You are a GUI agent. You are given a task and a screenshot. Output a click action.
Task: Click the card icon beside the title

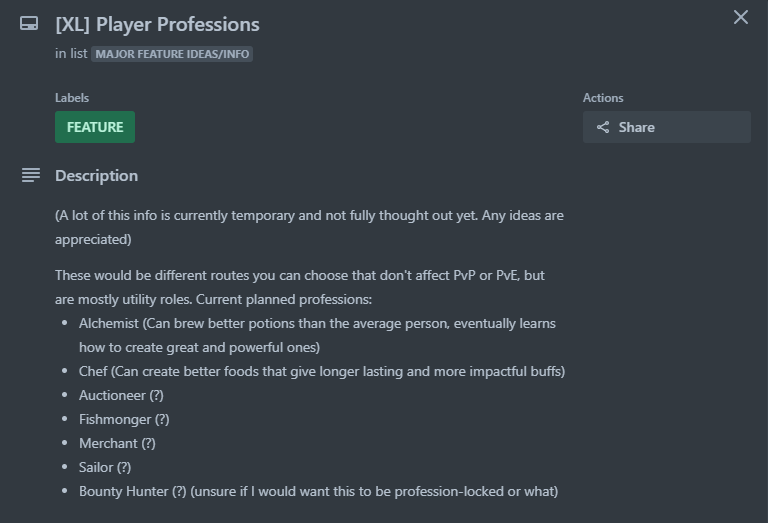point(29,24)
